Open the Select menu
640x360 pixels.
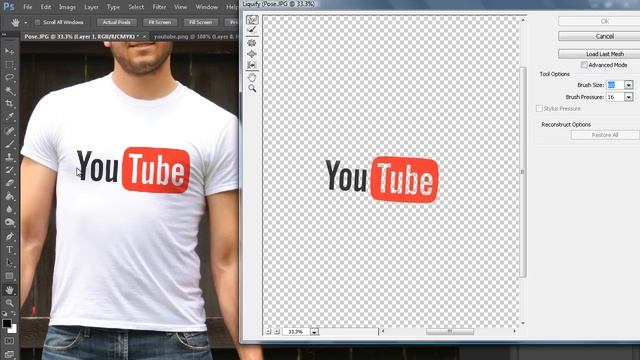136,7
